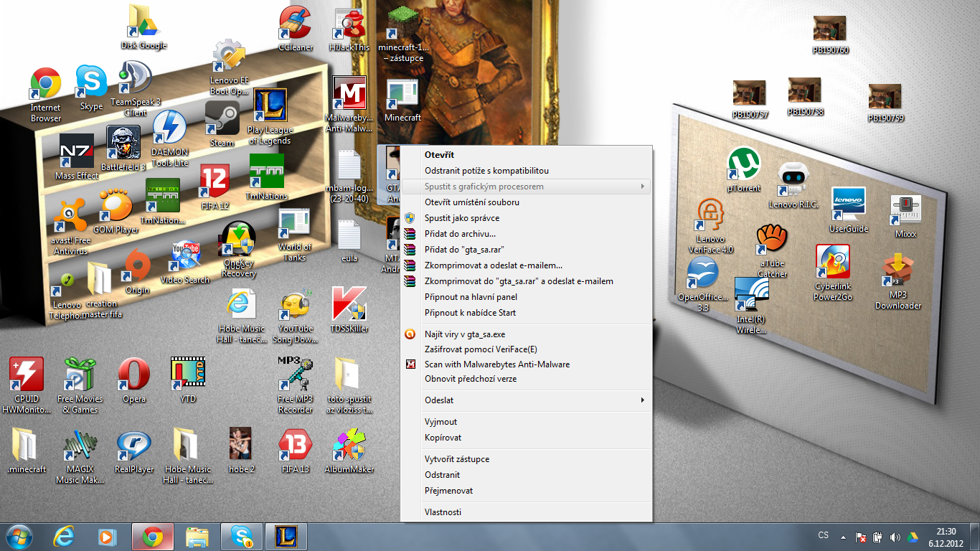980x551 pixels.
Task: Select CCleaner desktop icon
Action: coord(295,29)
